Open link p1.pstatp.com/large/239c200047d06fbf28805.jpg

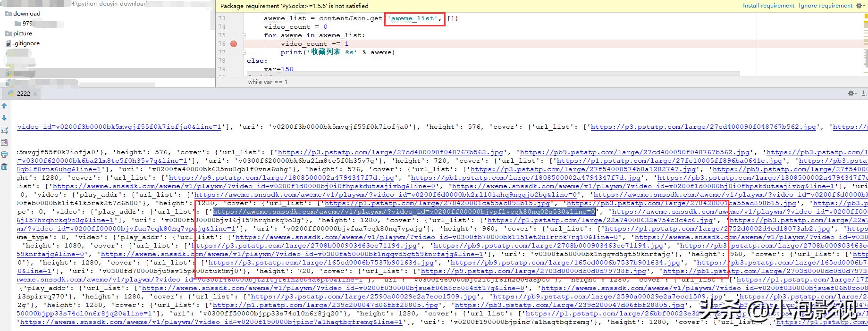tap(326, 305)
